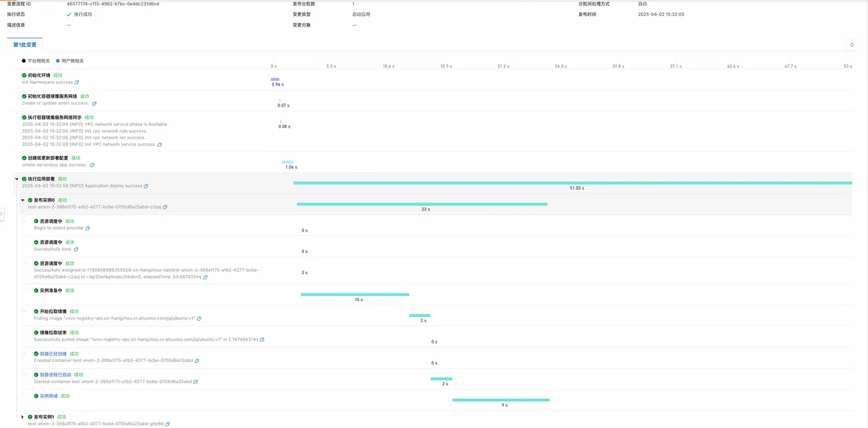Copy 'create or update ansm success.' message
Image resolution: width=868 pixels, height=428 pixels.
pyautogui.click(x=94, y=103)
